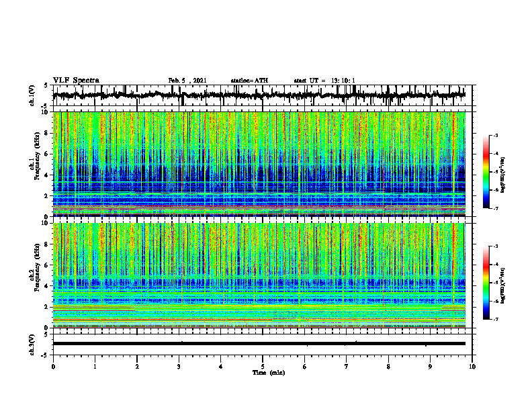Click inside the ch.2 spectrogram panel
The image size is (532, 411).
tap(259, 275)
